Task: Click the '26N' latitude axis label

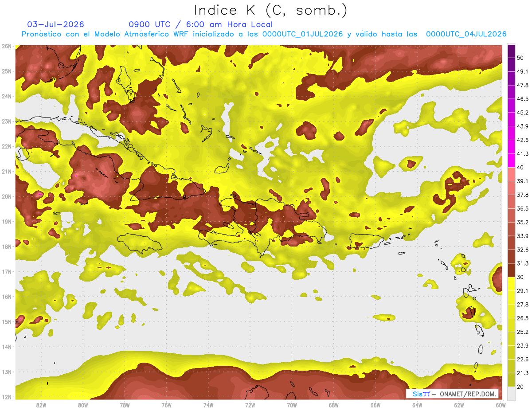Action: 6,46
